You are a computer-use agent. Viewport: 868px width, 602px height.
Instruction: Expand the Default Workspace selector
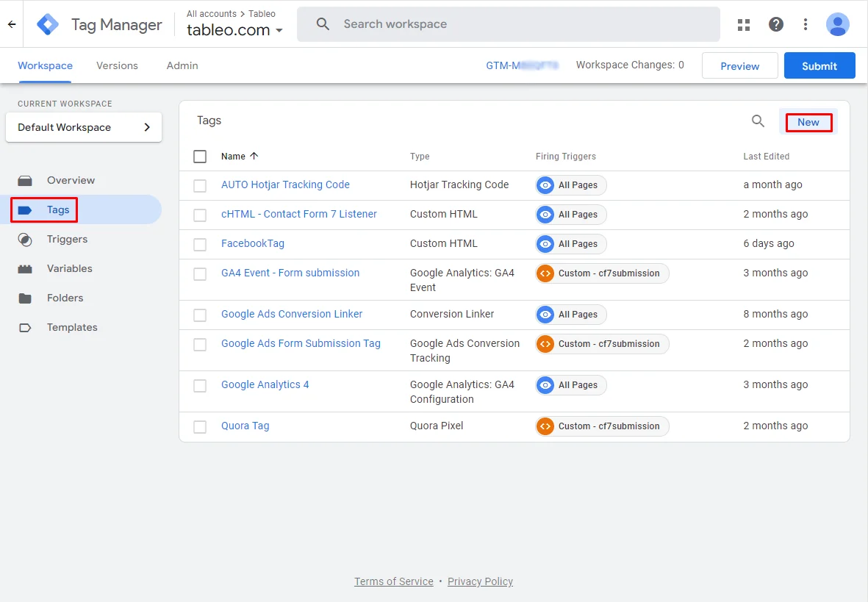click(x=84, y=127)
